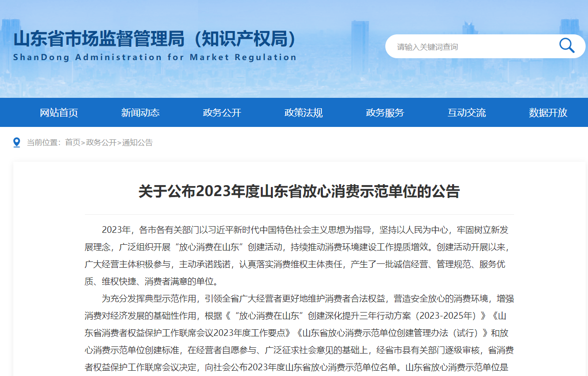Image resolution: width=588 pixels, height=376 pixels.
Task: Click the 首页 breadcrumb link
Action: pos(72,142)
